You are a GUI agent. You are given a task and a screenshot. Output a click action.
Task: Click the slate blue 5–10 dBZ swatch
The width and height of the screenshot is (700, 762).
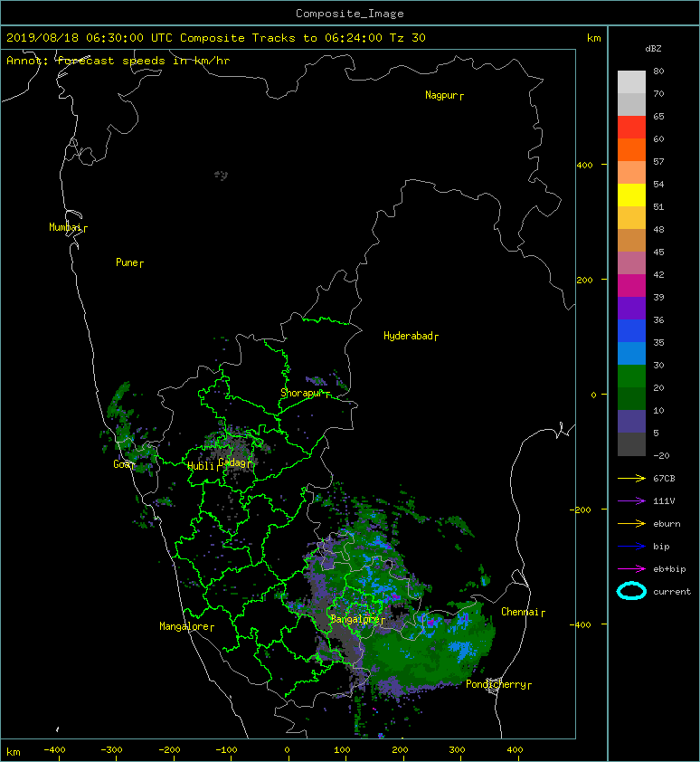pos(631,422)
